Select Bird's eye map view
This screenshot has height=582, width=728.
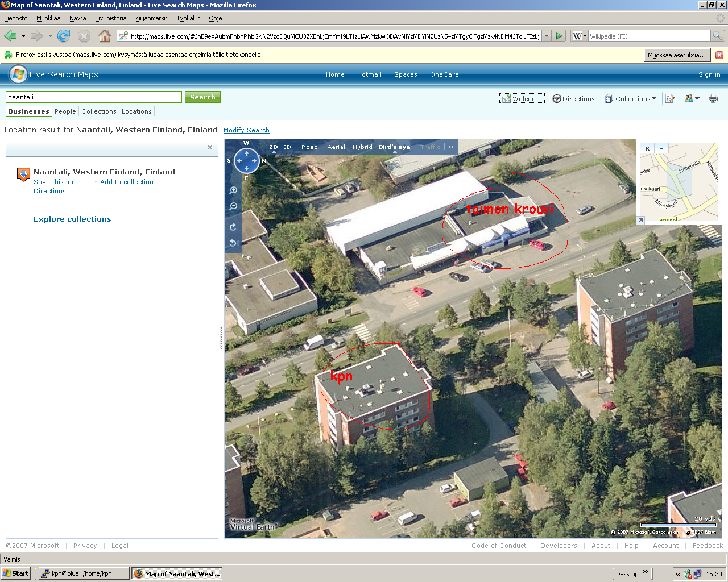pyautogui.click(x=394, y=147)
